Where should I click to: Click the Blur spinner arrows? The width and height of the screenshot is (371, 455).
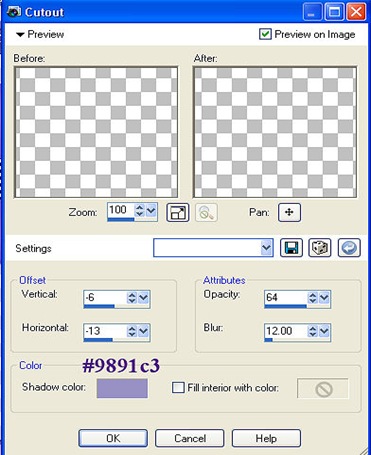[313, 331]
